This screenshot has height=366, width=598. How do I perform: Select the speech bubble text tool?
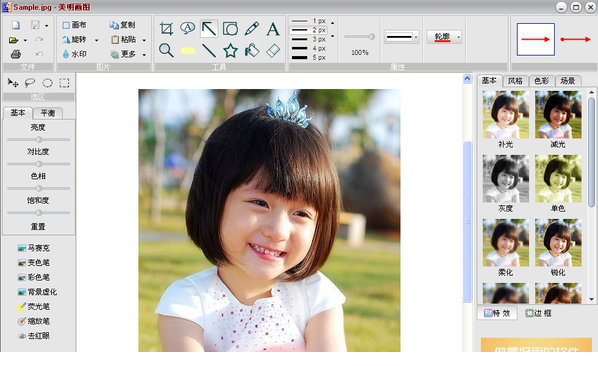[x=187, y=28]
